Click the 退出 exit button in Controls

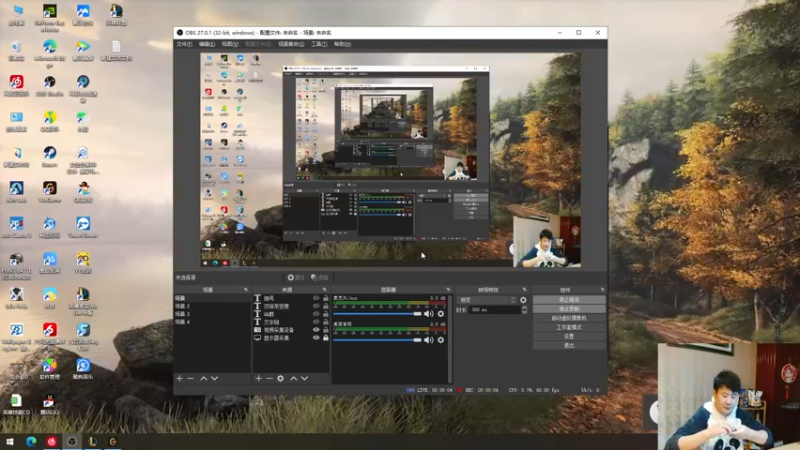[569, 346]
